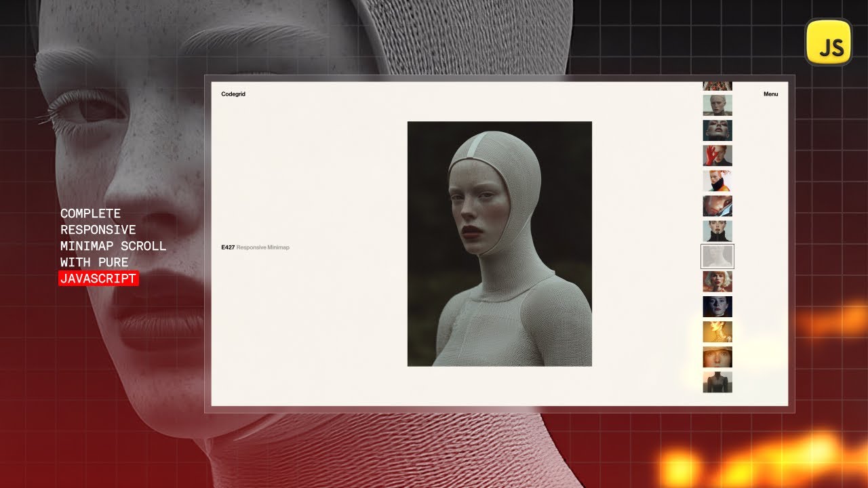Screen dimensions: 868x488
Task: Select the upturned face teal thumbnail
Action: tap(717, 131)
